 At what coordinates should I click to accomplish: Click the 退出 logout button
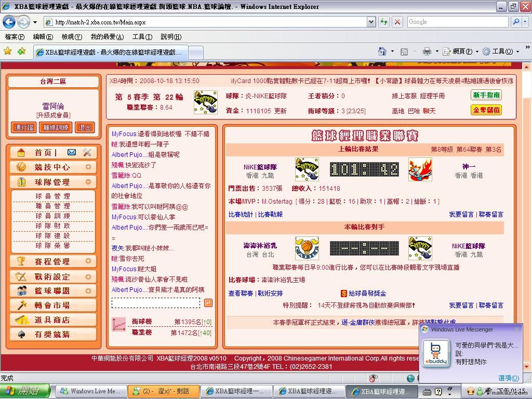[x=85, y=128]
